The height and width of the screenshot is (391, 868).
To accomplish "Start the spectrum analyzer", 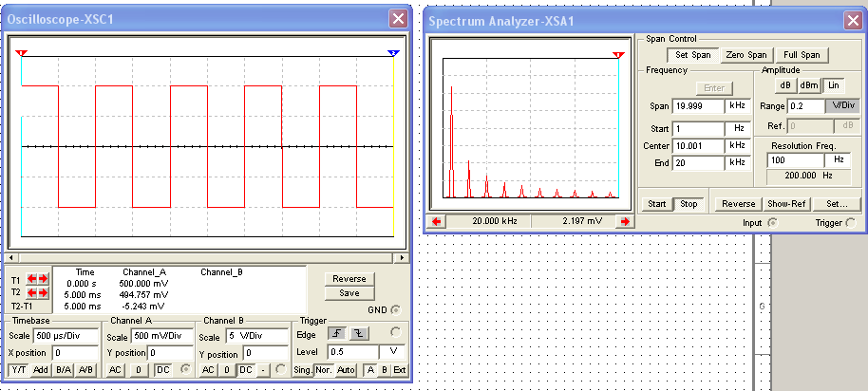I will click(x=656, y=203).
